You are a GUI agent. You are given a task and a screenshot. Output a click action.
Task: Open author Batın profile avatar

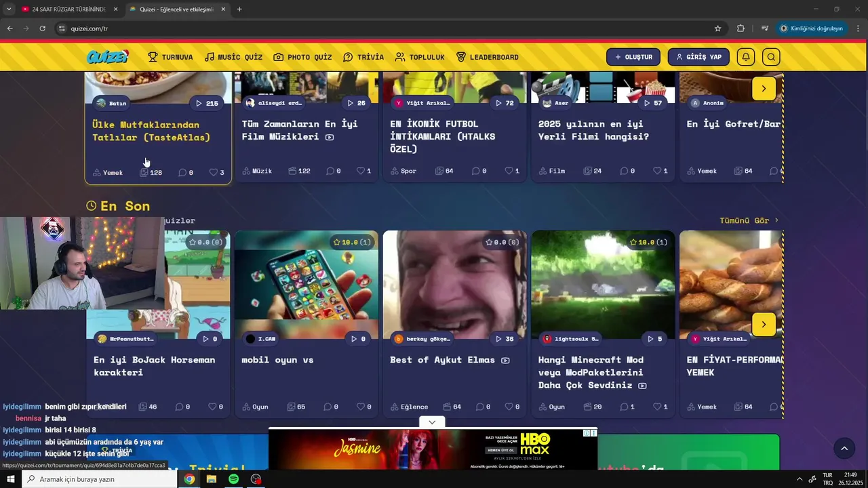click(101, 103)
